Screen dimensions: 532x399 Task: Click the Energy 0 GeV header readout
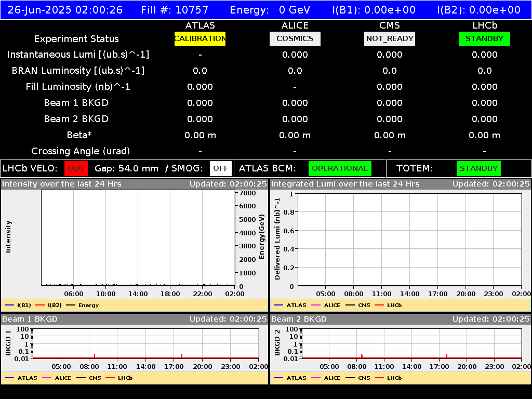[x=270, y=10]
